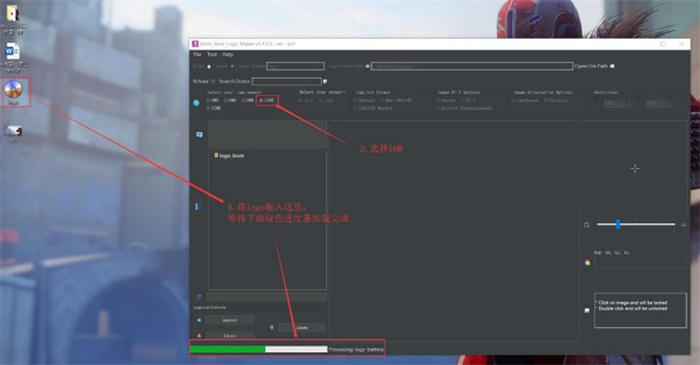Open the Help menu
This screenshot has width=700, height=365.
228,54
